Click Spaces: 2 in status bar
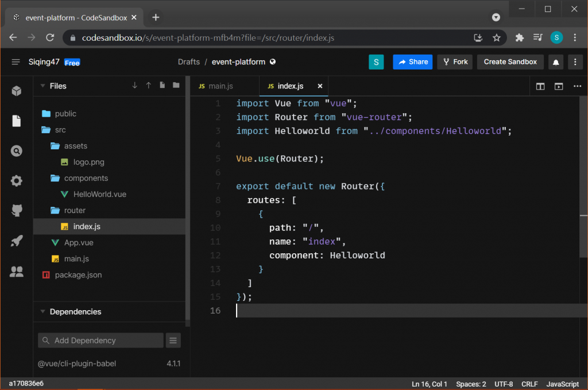The height and width of the screenshot is (390, 588). (471, 384)
